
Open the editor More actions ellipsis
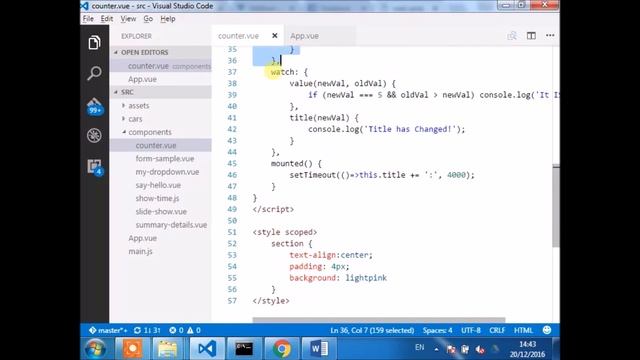[550, 36]
